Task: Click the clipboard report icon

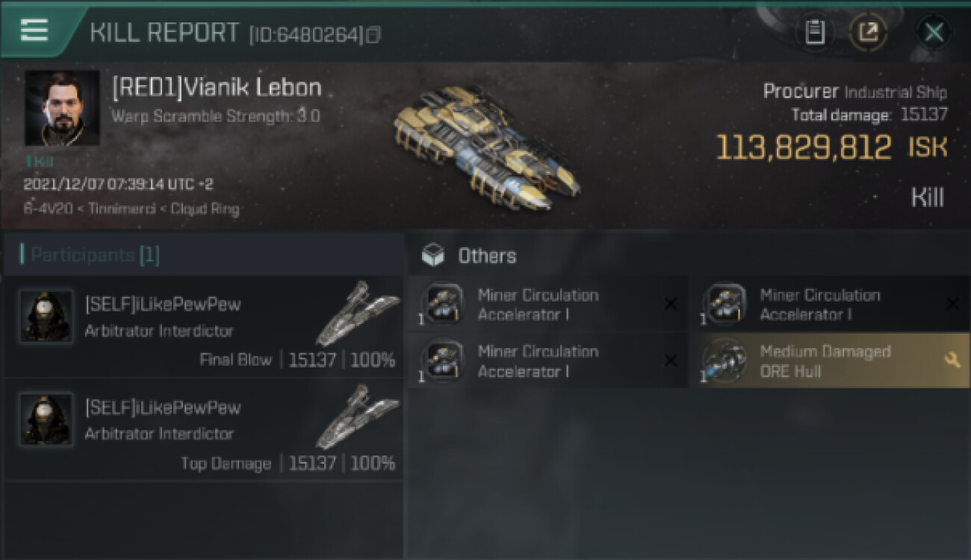Action: tap(816, 32)
